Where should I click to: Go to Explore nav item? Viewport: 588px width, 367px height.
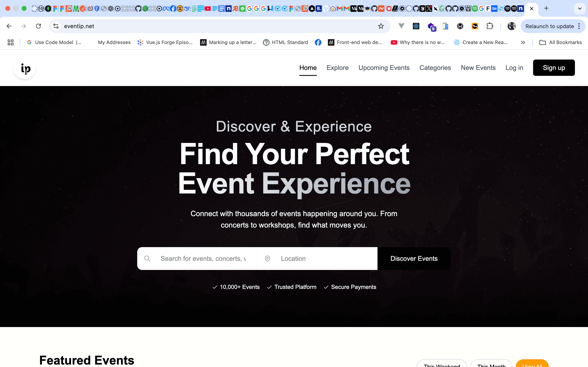tap(337, 68)
